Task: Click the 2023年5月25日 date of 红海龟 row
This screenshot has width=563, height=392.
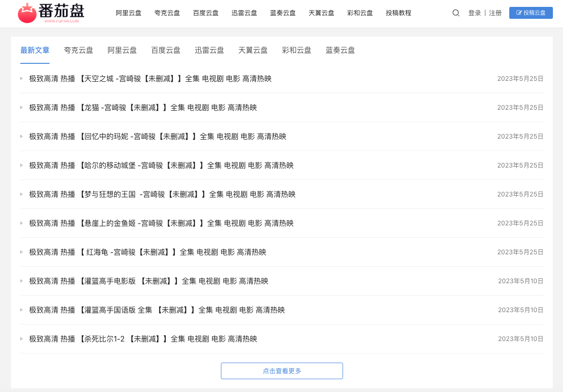Action: [520, 252]
